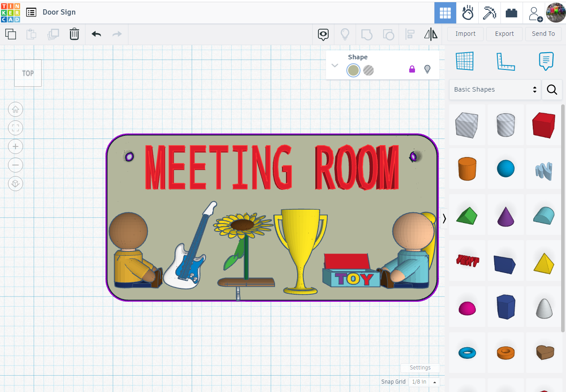
Task: Click the Duplicate and repeat icon
Action: (x=53, y=34)
